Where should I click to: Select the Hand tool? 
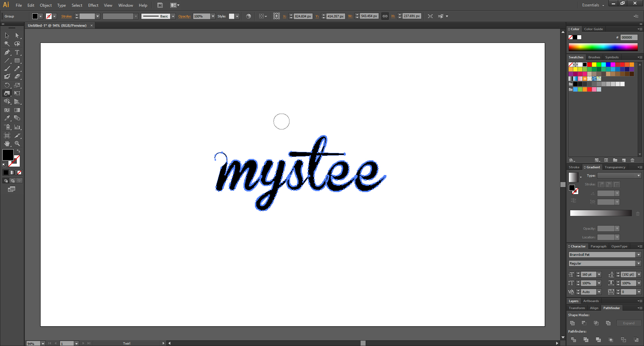coord(7,143)
